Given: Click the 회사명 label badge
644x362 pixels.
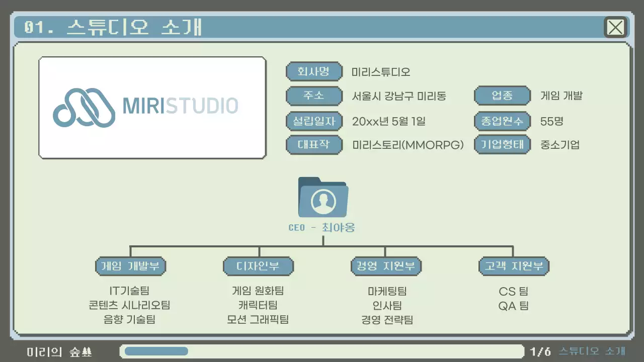Looking at the screenshot, I should pos(314,71).
